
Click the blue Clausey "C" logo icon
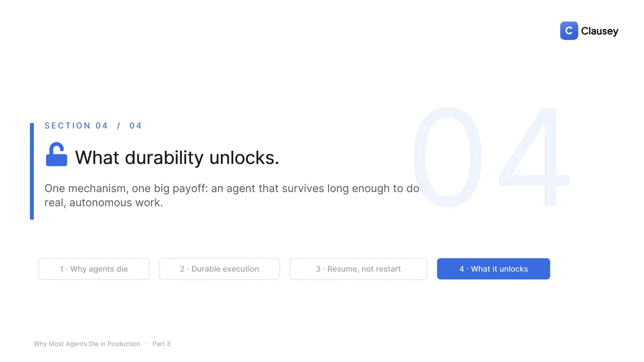569,31
